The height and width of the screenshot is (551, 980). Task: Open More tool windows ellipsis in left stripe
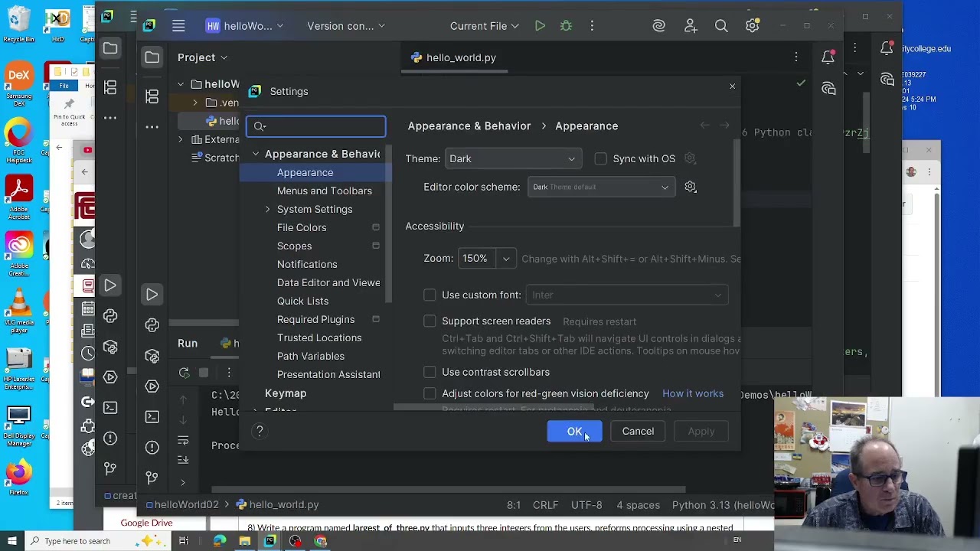coord(152,127)
